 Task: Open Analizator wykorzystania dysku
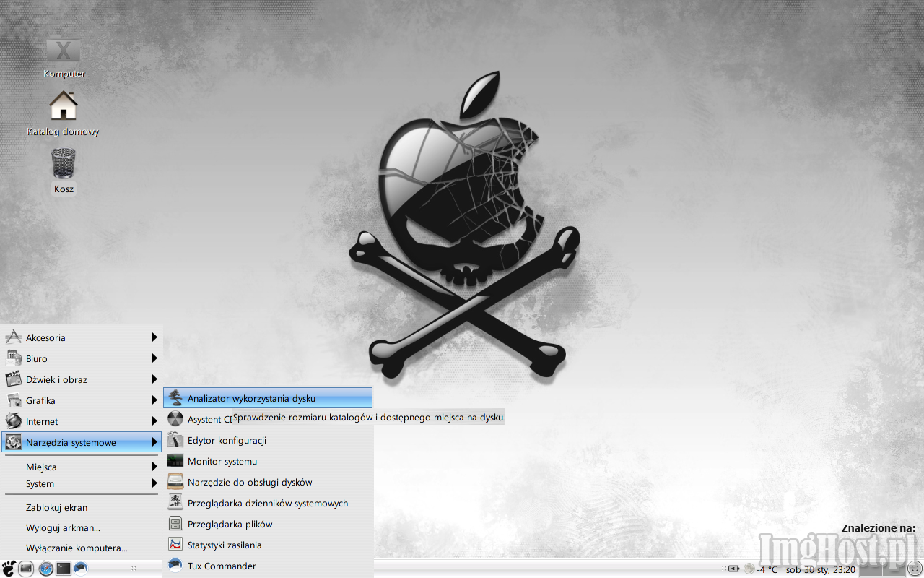click(x=268, y=398)
